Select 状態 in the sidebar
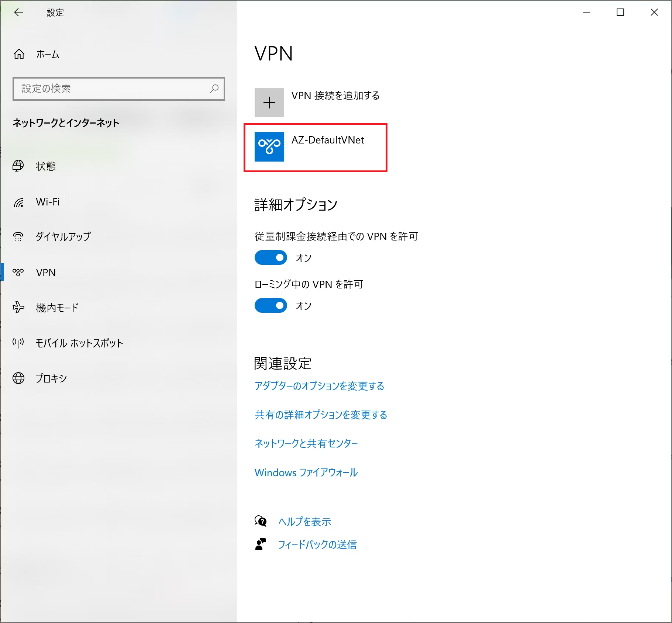Image resolution: width=672 pixels, height=623 pixels. tap(46, 166)
